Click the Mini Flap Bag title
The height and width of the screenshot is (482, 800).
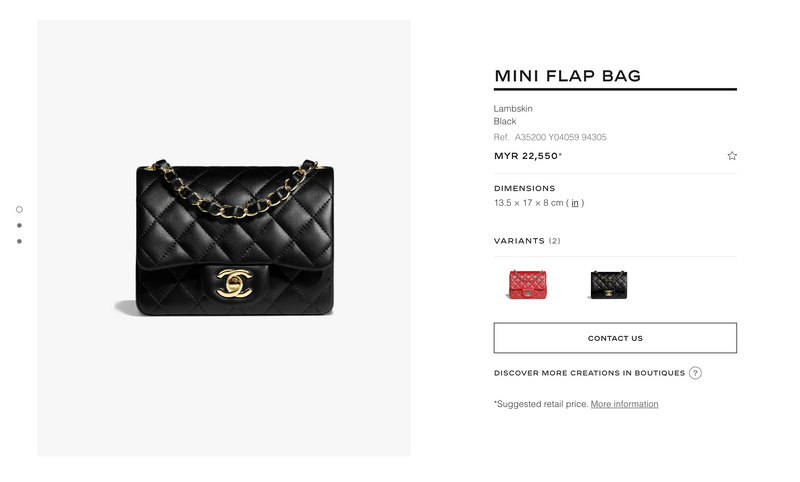tap(567, 76)
